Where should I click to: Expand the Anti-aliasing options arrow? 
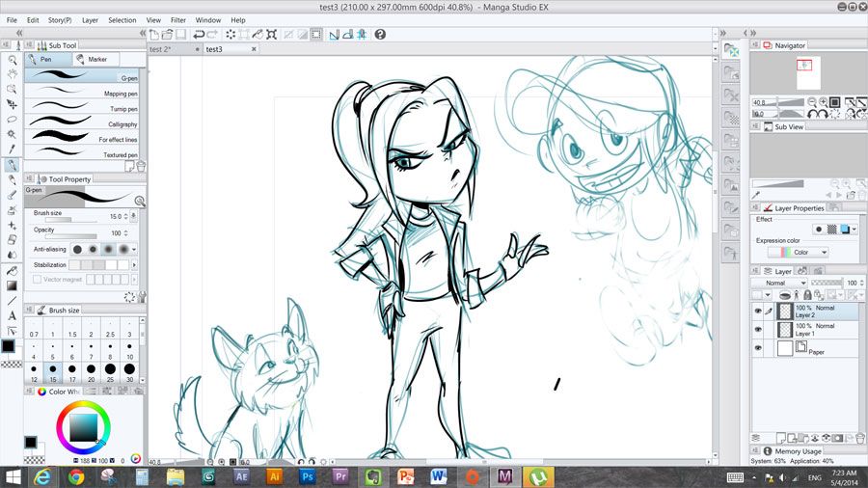135,249
